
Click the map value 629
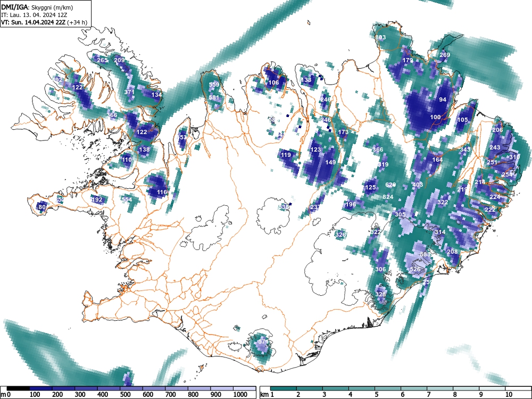click(390, 185)
